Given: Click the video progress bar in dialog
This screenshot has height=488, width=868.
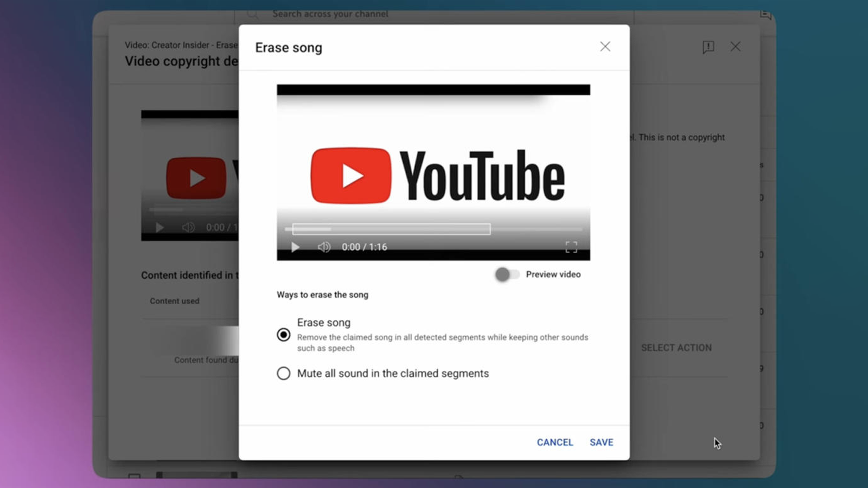Looking at the screenshot, I should tap(433, 229).
